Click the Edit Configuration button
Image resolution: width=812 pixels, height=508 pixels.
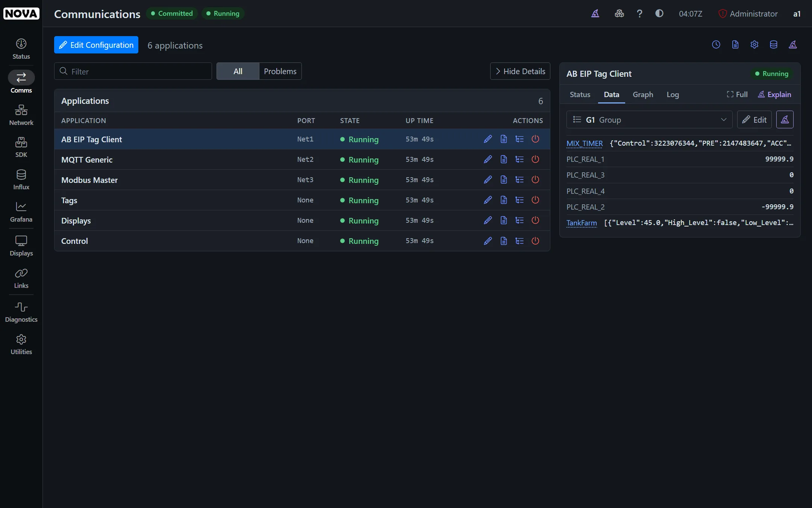tap(96, 45)
